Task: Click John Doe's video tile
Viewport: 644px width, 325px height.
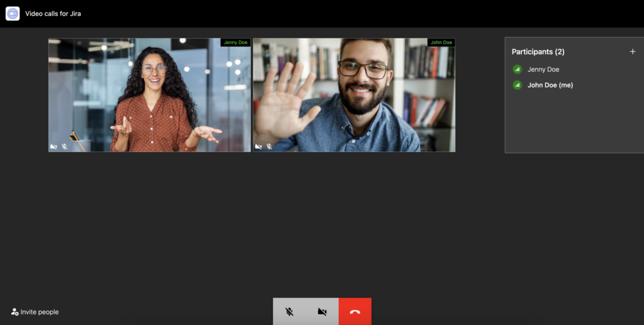Action: point(354,95)
